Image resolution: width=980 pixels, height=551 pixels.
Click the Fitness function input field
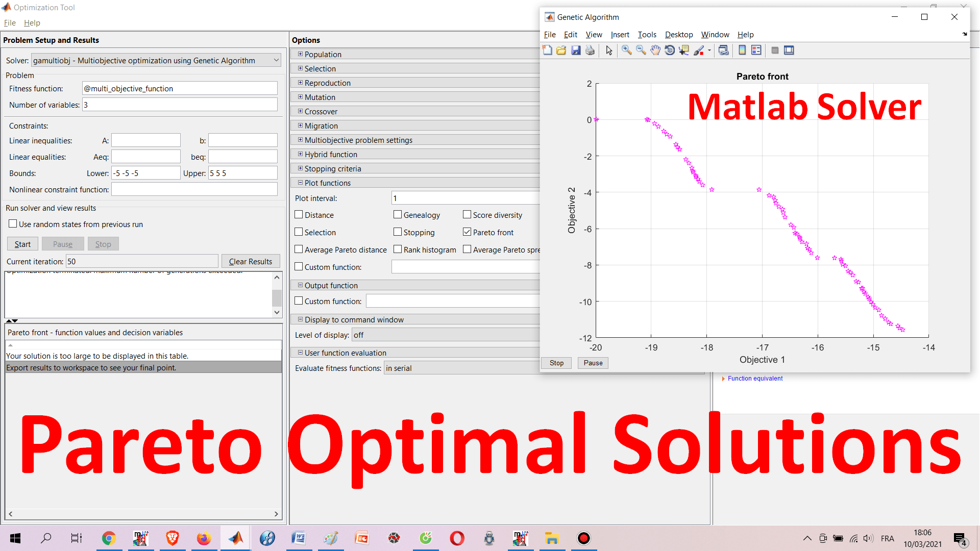pos(180,88)
